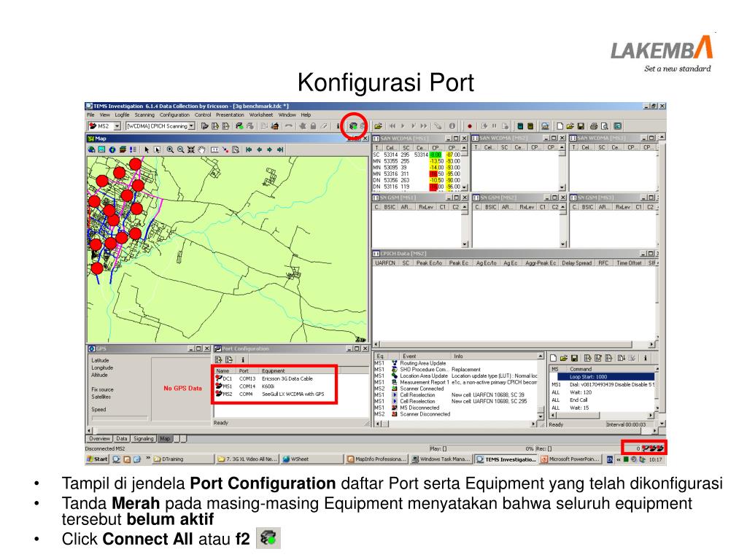Select the 'End Call' command row
This screenshot has height=560, width=747.
pos(602,400)
